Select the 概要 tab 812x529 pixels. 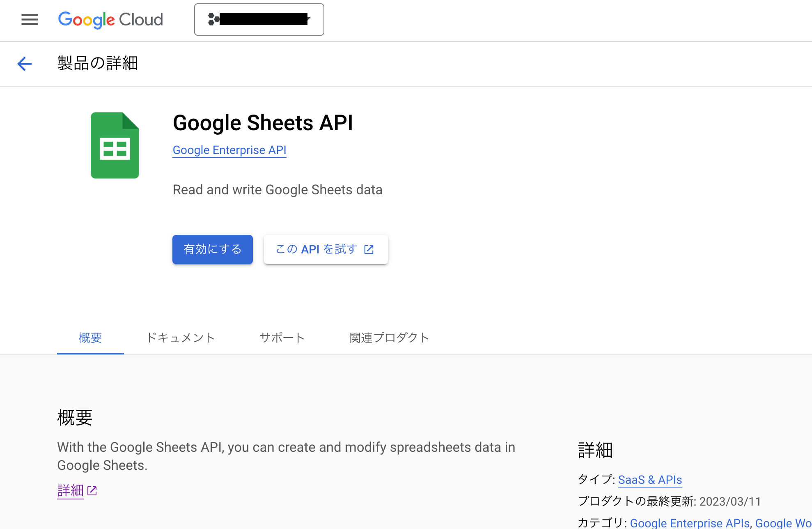click(x=90, y=338)
